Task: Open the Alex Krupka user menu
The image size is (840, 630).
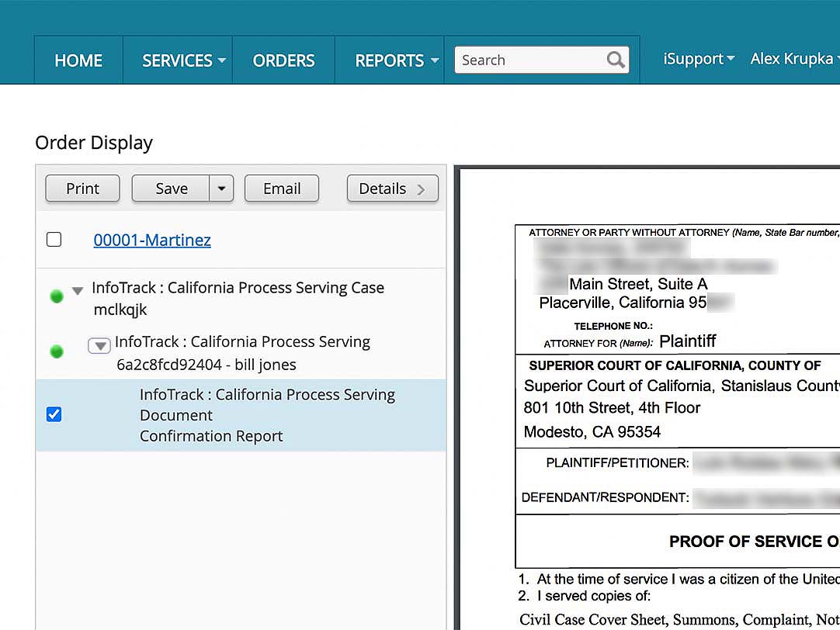Action: click(x=793, y=59)
